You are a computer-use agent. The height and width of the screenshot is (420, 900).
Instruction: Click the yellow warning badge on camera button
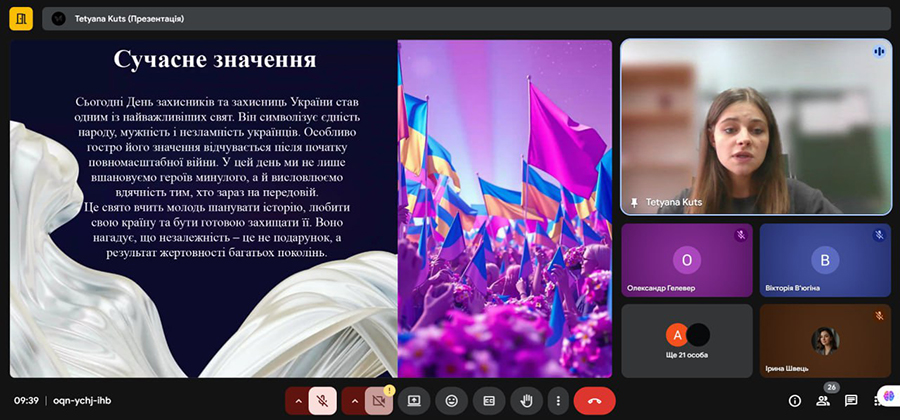coord(389,390)
